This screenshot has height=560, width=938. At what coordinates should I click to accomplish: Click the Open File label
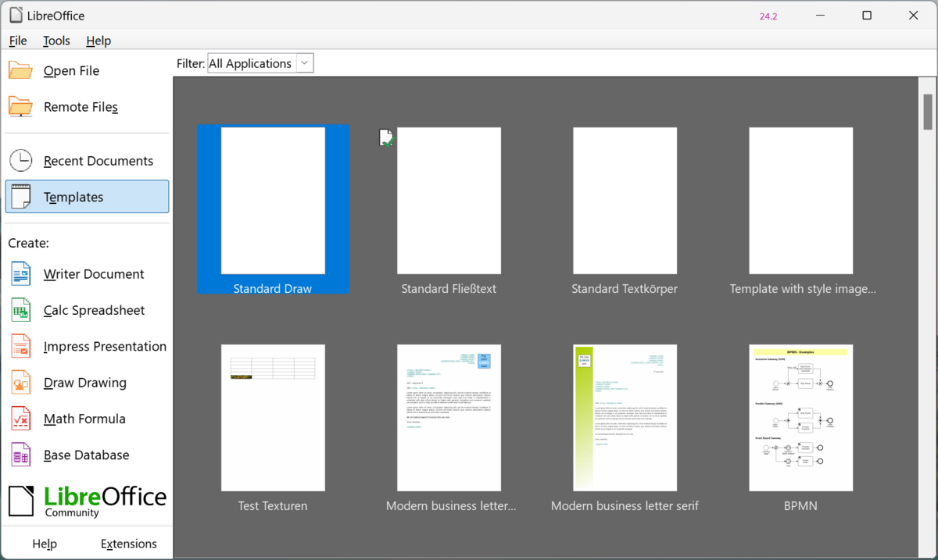(x=71, y=71)
